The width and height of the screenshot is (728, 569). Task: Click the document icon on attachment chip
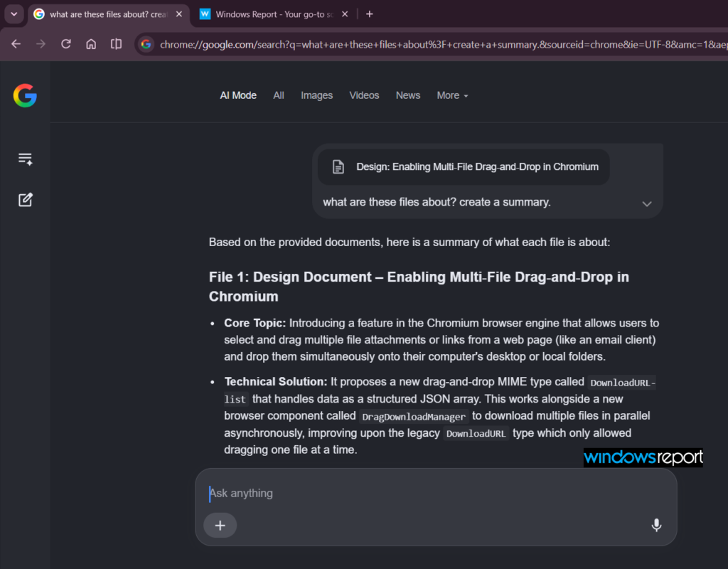point(338,166)
